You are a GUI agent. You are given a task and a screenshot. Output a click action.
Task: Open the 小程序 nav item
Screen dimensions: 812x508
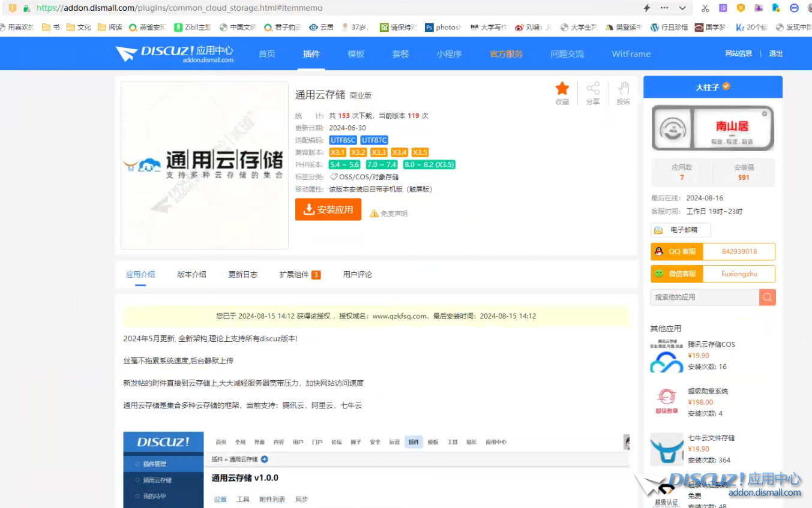pyautogui.click(x=449, y=54)
